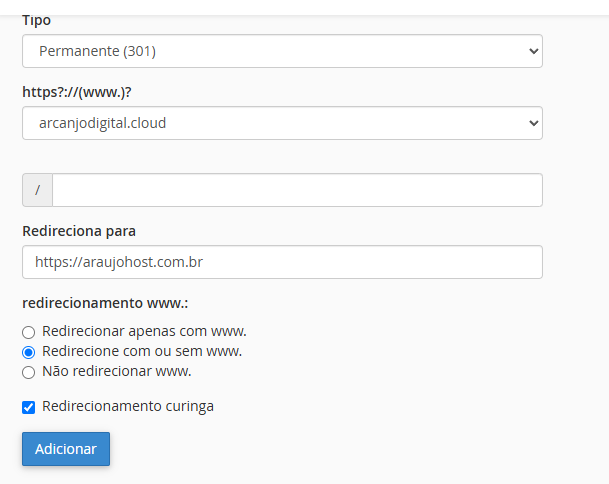Open the Tipo dropdown showing Permanente (301)
Screen dimensions: 609x484
point(281,51)
